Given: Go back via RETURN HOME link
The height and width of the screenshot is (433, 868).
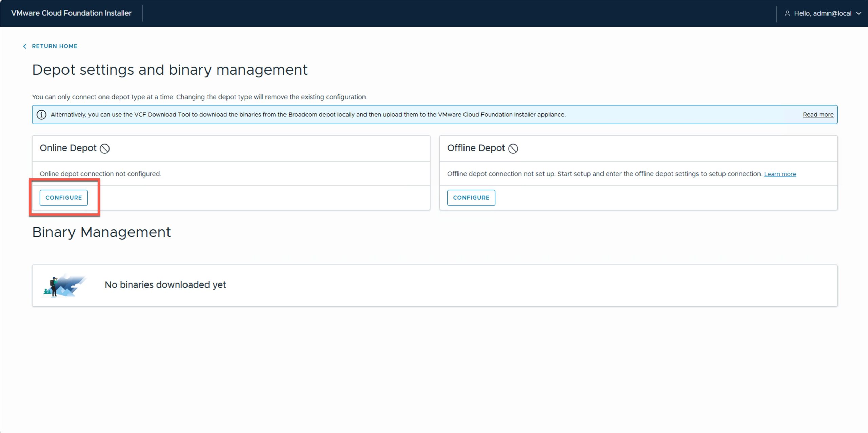Looking at the screenshot, I should point(54,46).
